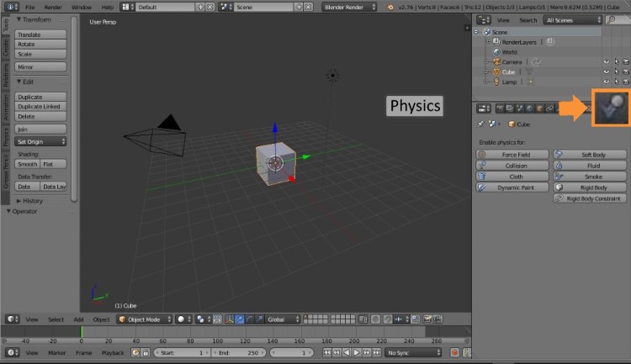Switch to the Object properties tab icon
The height and width of the screenshot is (364, 631).
click(539, 108)
